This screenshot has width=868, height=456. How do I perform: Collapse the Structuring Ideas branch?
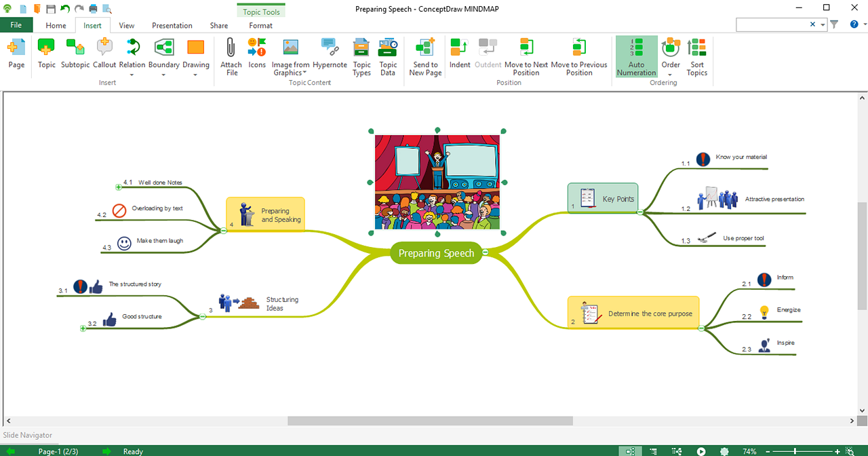[x=202, y=316]
